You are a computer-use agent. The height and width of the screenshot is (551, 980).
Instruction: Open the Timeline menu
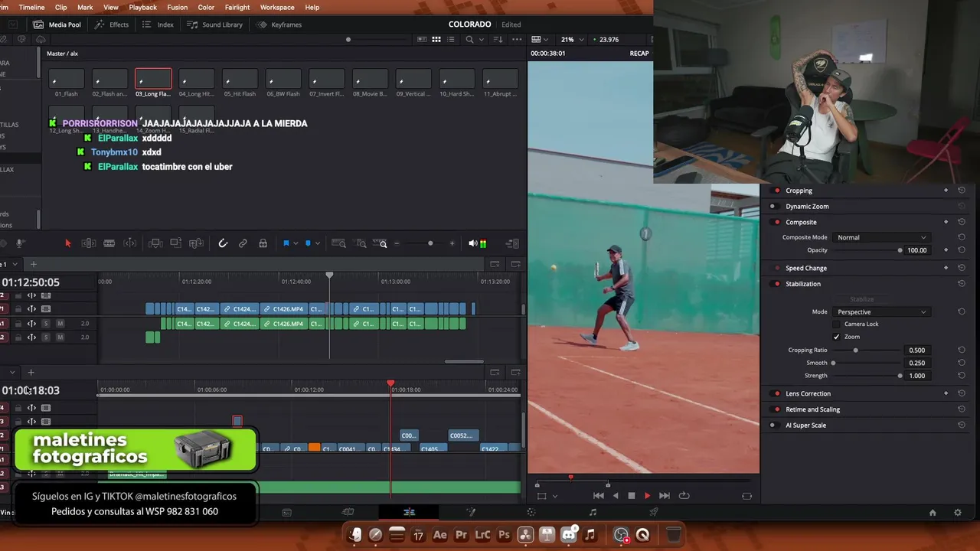point(31,7)
